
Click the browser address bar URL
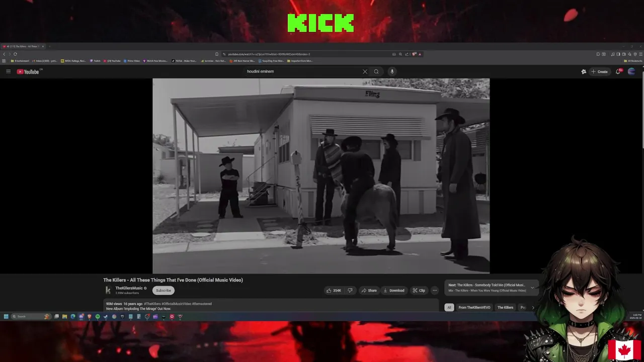point(269,54)
